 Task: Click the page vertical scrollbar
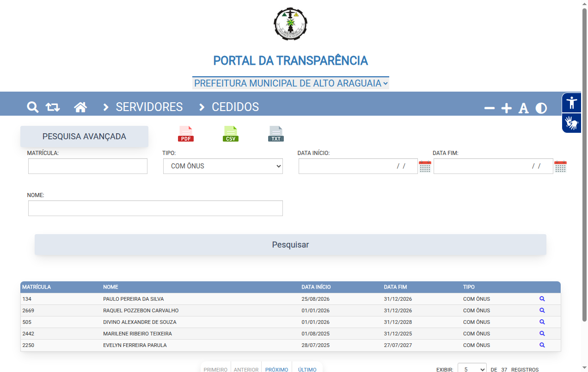[x=584, y=164]
